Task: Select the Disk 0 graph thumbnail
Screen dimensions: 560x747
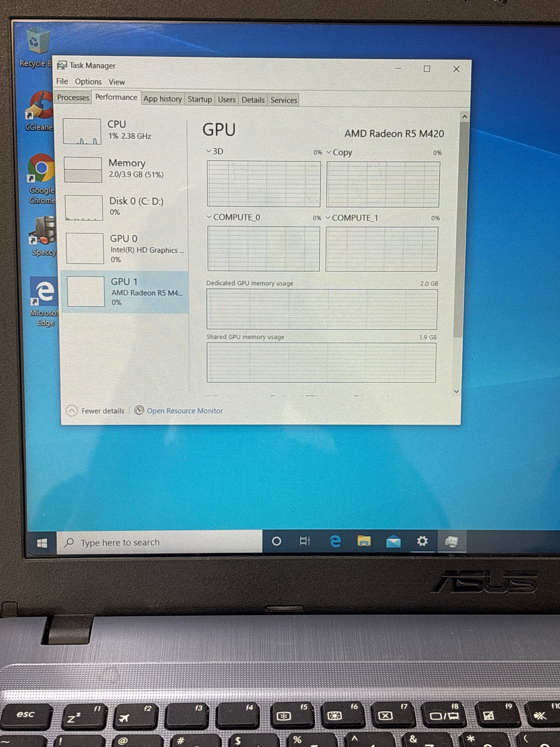Action: [x=84, y=208]
